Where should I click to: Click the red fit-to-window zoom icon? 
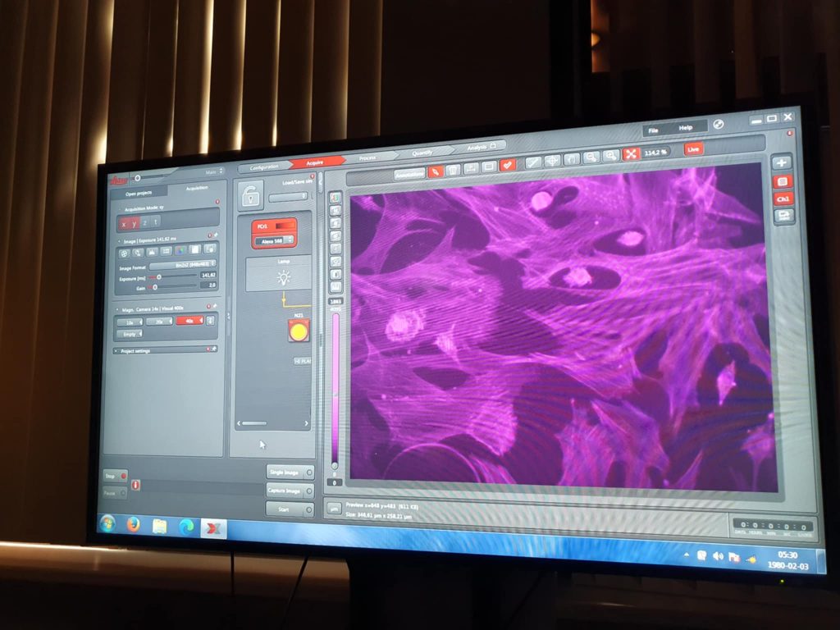[x=631, y=154]
